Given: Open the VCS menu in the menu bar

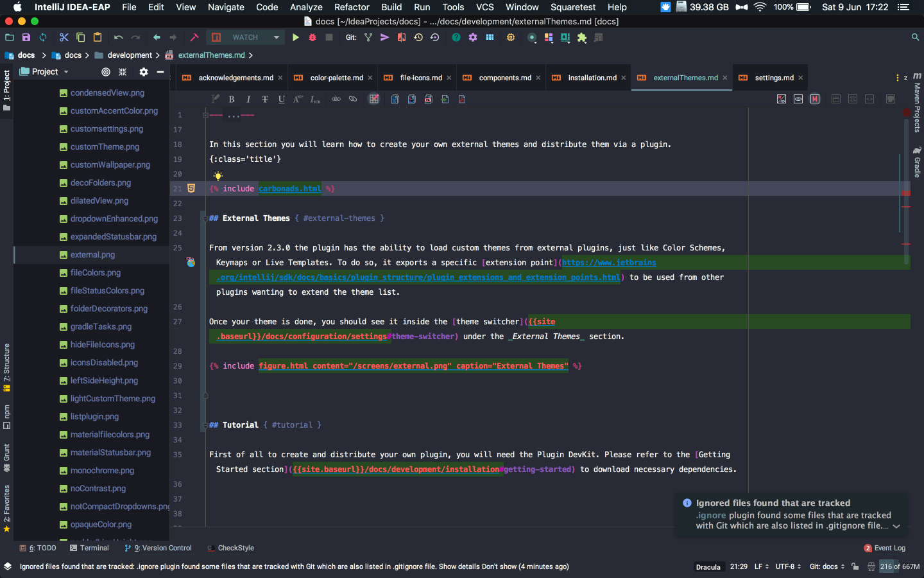Looking at the screenshot, I should coord(485,7).
